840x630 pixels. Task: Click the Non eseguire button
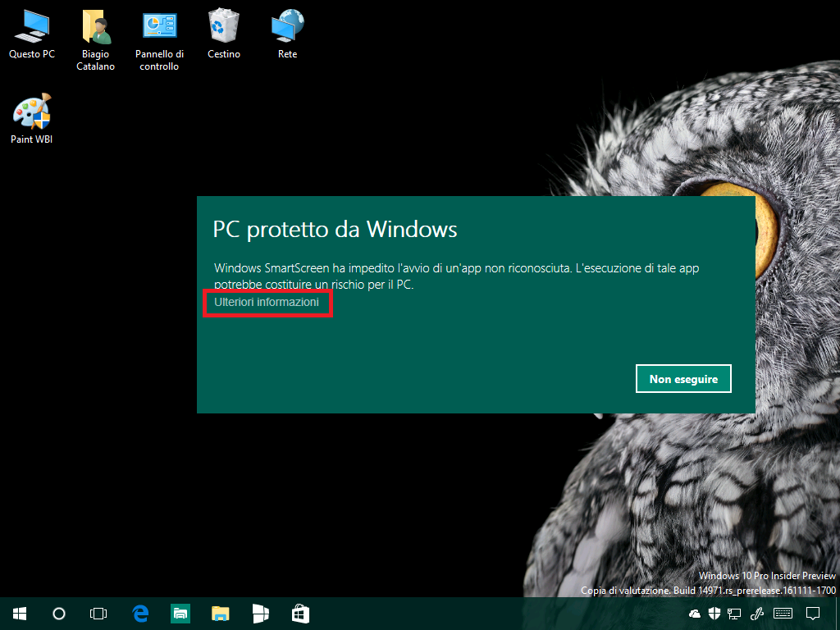pos(683,379)
